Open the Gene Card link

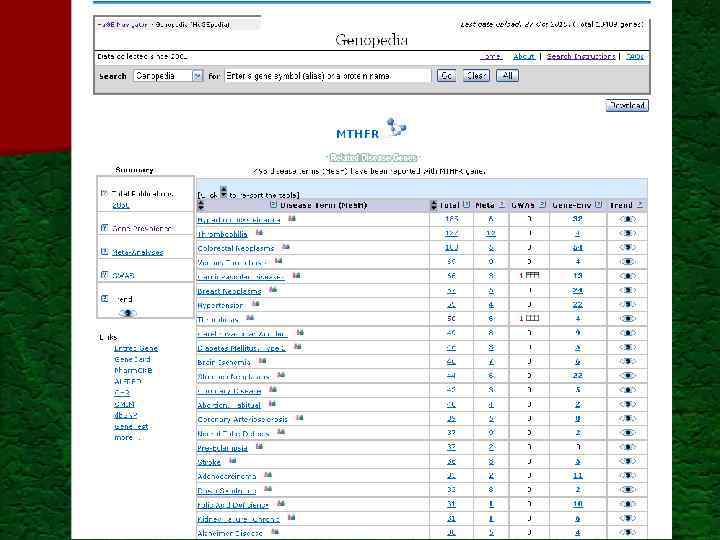coord(132,359)
